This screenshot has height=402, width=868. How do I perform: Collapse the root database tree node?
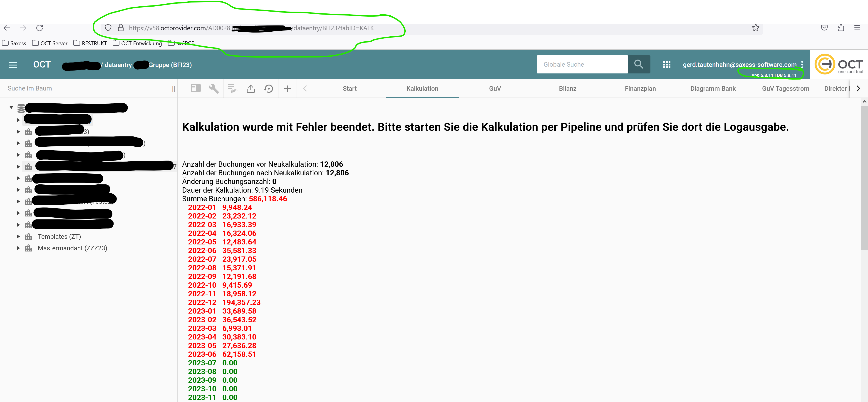click(x=11, y=108)
